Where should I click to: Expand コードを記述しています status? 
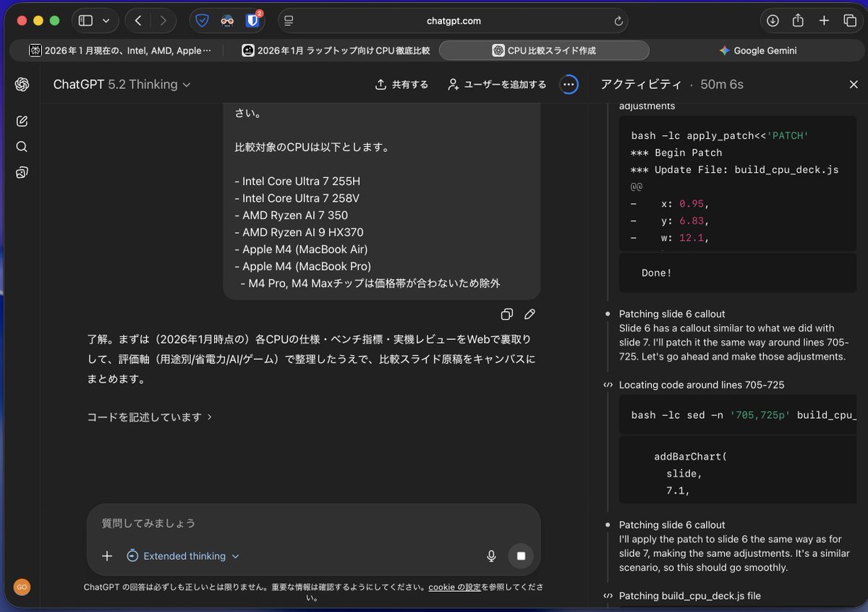[150, 417]
